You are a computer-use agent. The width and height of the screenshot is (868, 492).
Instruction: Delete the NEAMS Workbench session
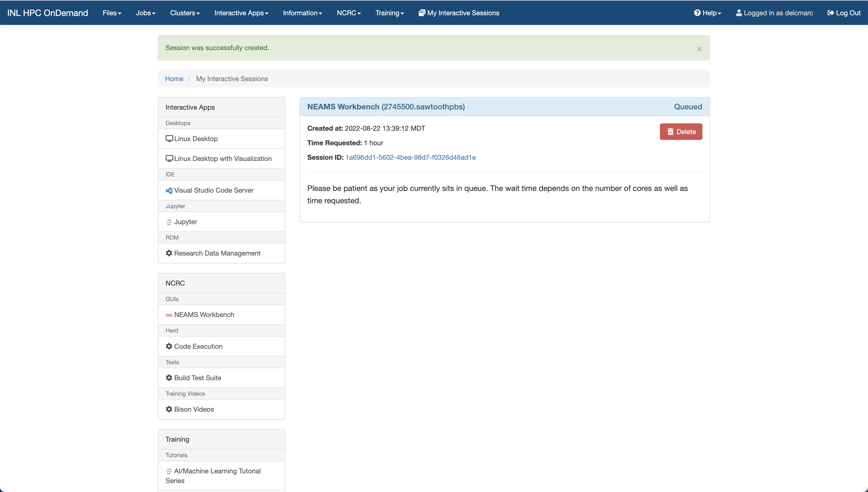tap(681, 132)
